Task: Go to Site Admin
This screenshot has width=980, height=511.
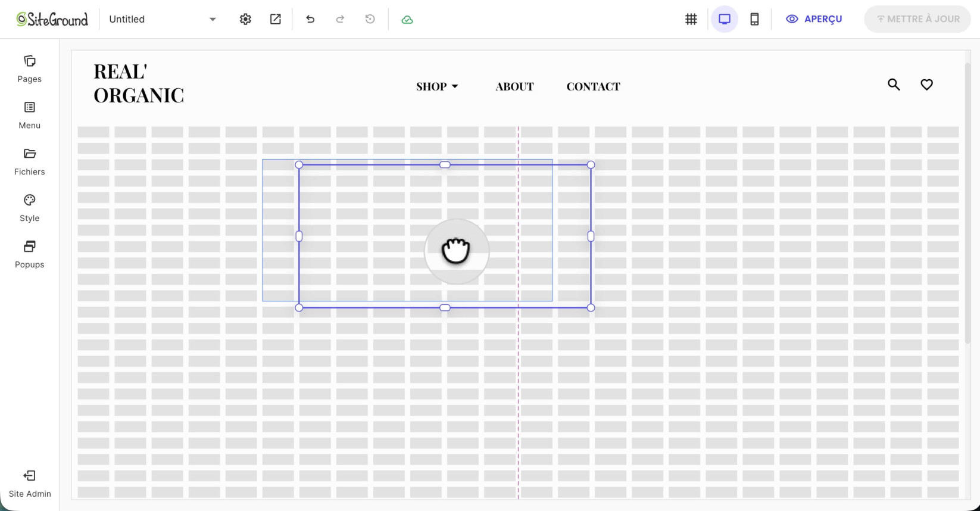Action: click(30, 484)
